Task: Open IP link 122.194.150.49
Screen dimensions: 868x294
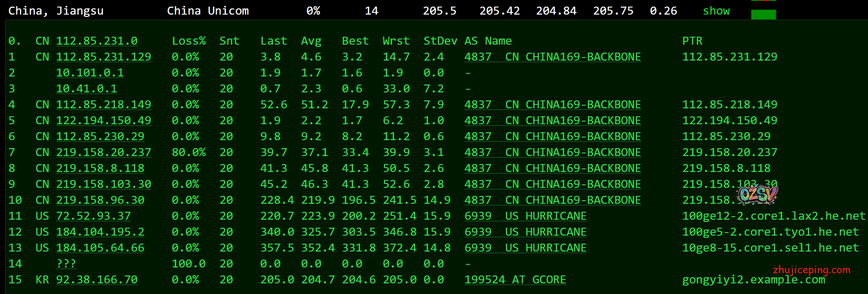Action: [x=103, y=121]
